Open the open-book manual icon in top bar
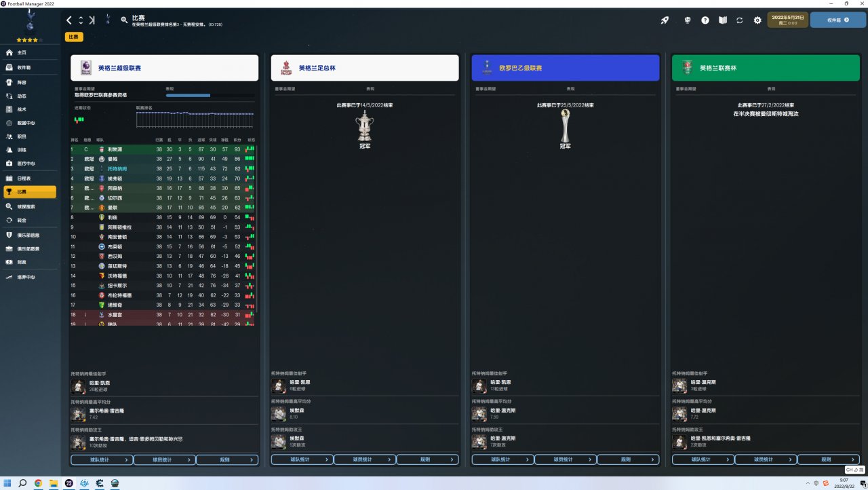 (723, 20)
